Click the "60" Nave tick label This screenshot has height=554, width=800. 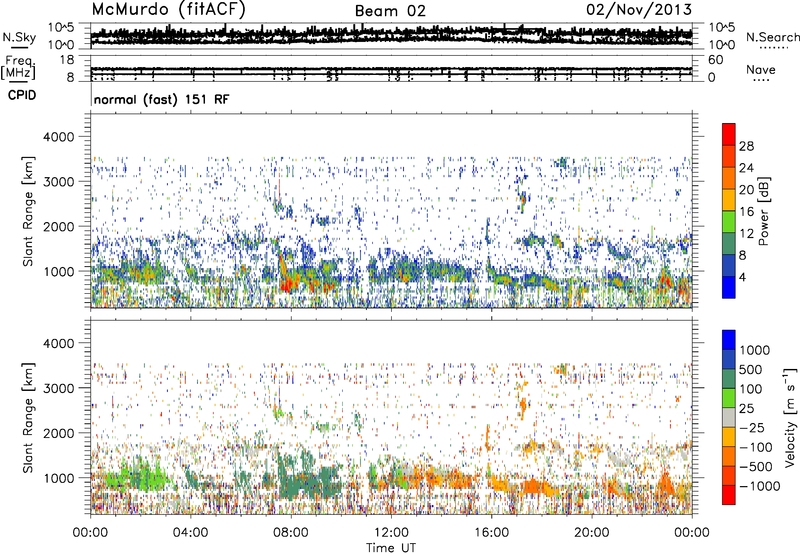715,60
